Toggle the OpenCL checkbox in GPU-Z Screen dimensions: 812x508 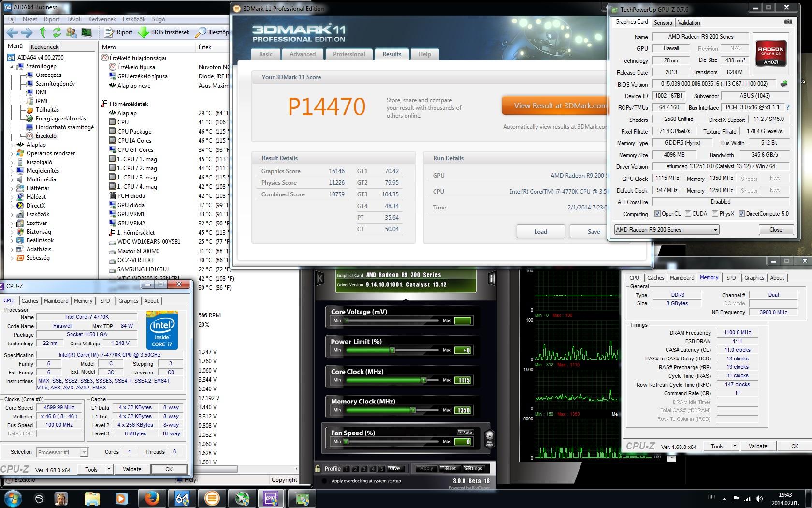click(x=657, y=214)
